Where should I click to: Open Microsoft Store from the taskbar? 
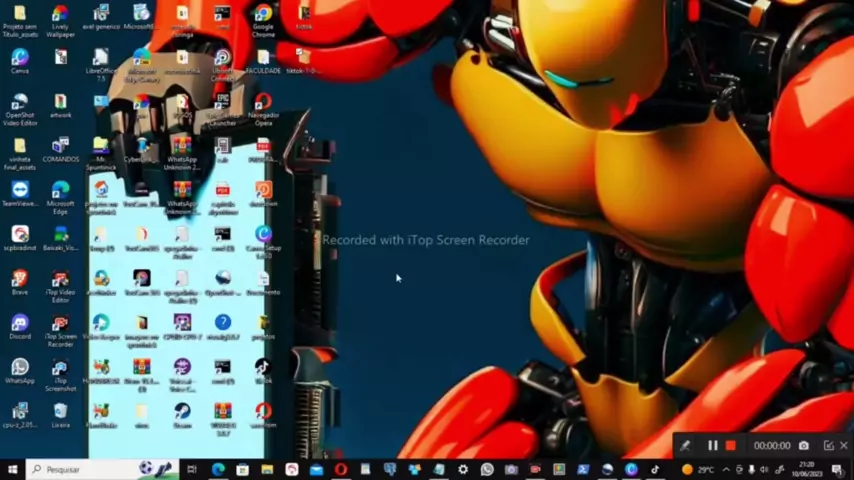pyautogui.click(x=243, y=469)
